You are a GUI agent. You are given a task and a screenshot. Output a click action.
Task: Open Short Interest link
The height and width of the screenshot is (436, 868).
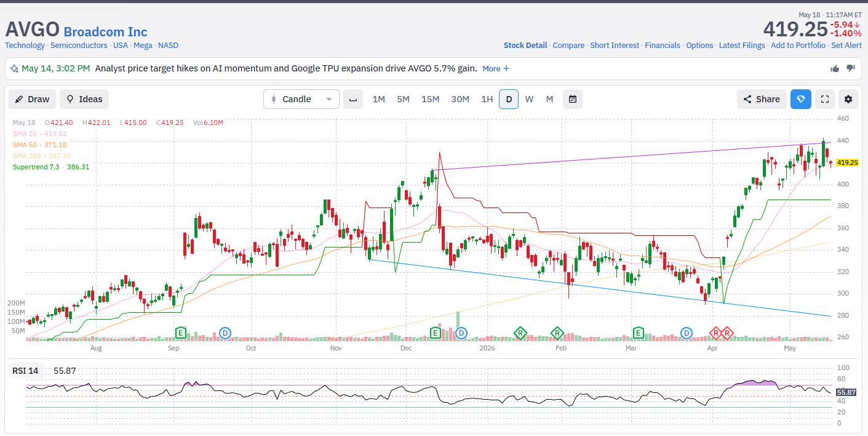pyautogui.click(x=615, y=46)
